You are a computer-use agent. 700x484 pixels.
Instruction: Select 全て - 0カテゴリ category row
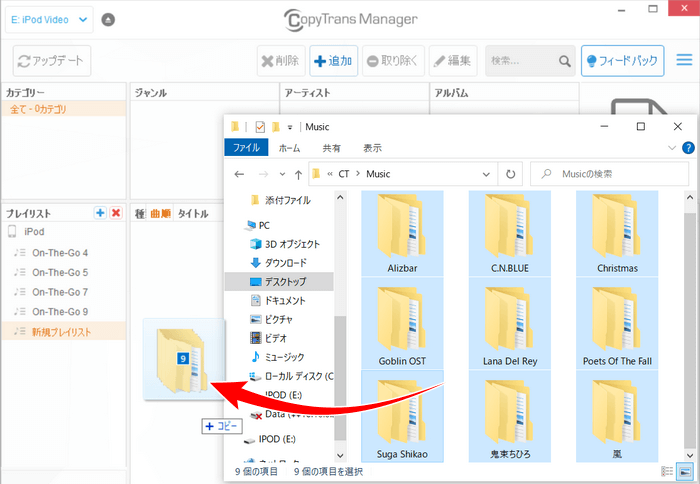point(64,109)
